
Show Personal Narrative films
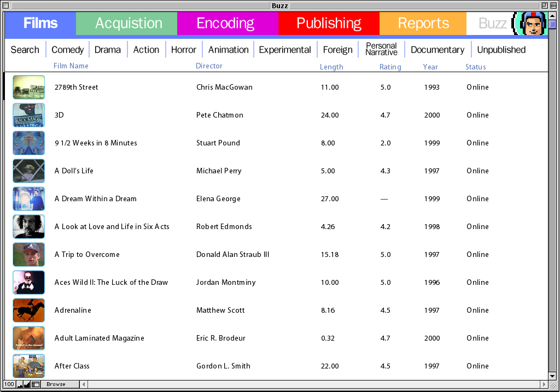381,49
